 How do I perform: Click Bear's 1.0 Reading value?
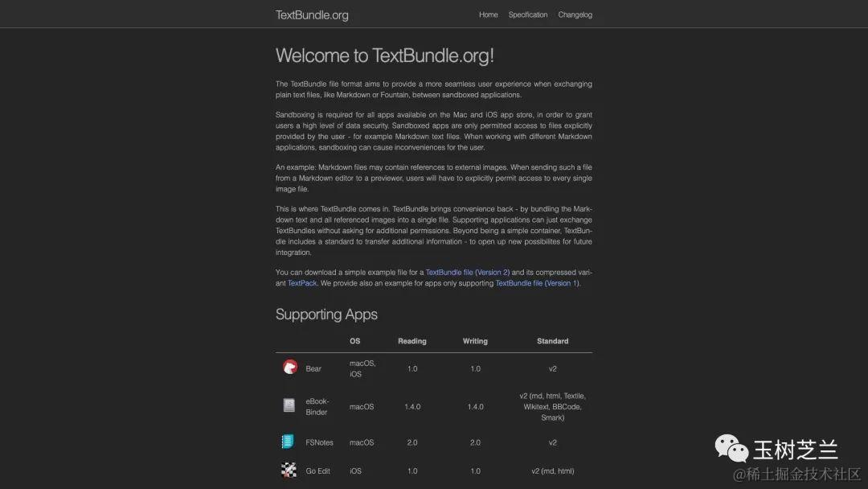click(412, 369)
